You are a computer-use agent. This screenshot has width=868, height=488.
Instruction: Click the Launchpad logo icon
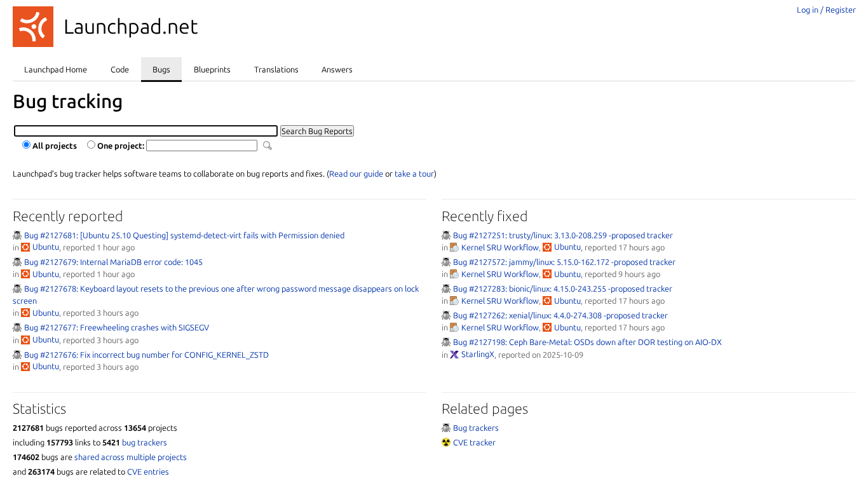tap(33, 27)
